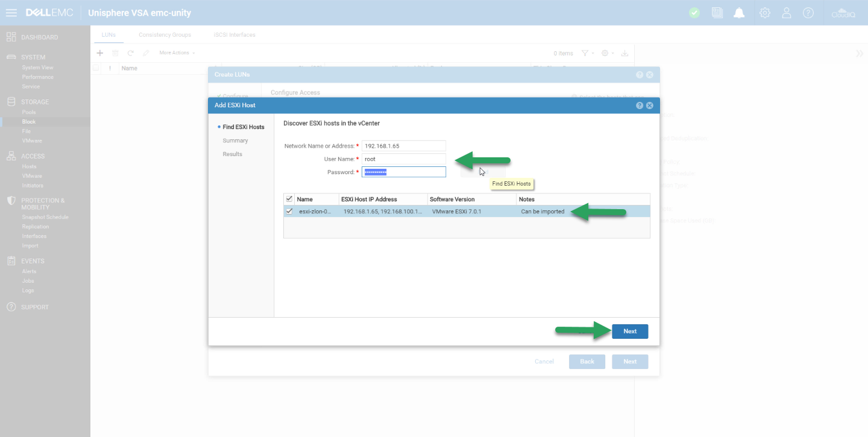The width and height of the screenshot is (868, 437).
Task: Open Jobs under Events
Action: pos(28,281)
